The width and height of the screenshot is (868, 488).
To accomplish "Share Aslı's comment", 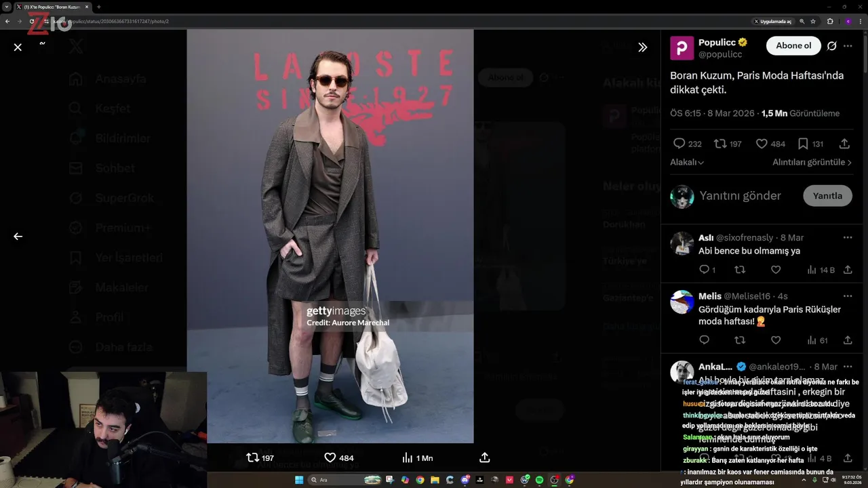I will point(848,270).
